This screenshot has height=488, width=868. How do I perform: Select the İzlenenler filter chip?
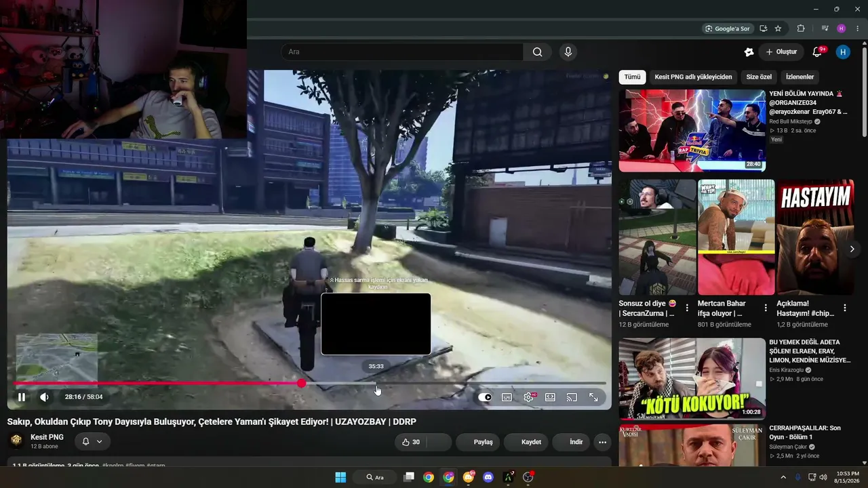tap(800, 77)
